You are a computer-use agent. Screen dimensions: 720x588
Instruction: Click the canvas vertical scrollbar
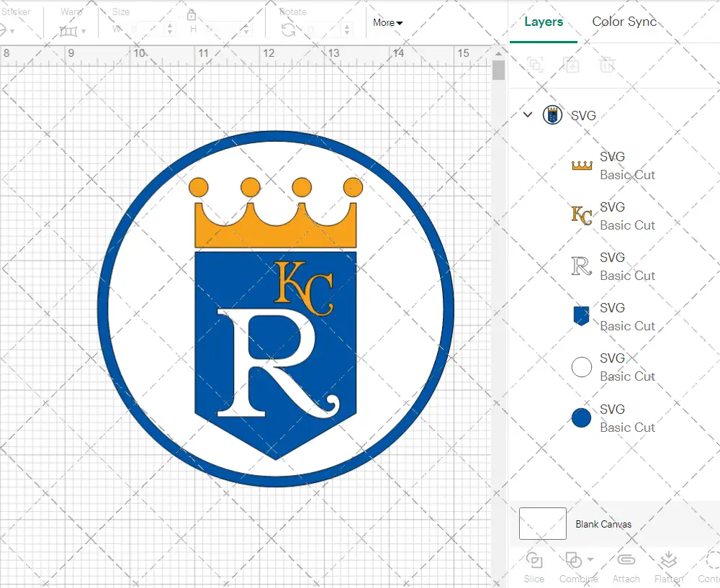tap(498, 70)
